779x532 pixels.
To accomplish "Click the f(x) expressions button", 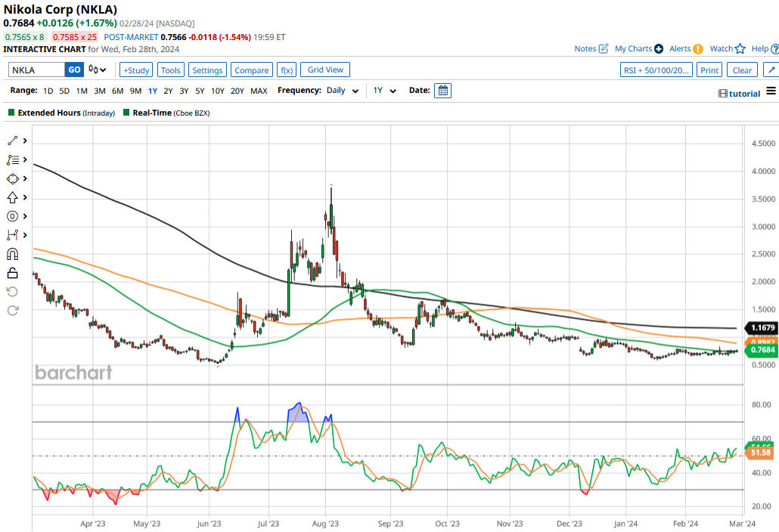I will (x=286, y=70).
